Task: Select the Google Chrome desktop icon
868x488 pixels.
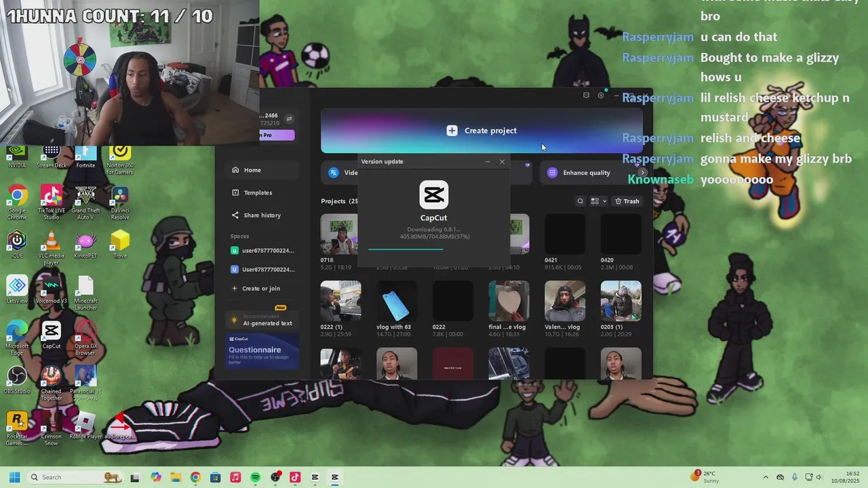Action: click(17, 203)
